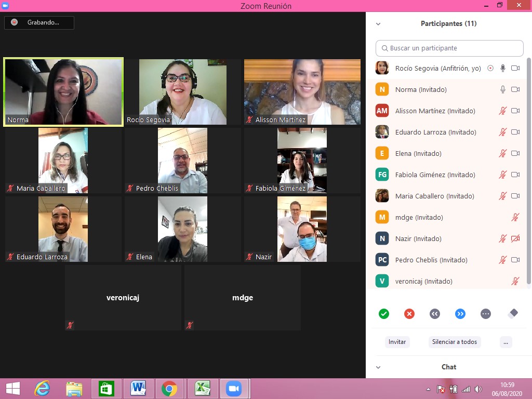The image size is (532, 399).
Task: Unmute Eduardo Larroza in participant list
Action: (x=503, y=132)
